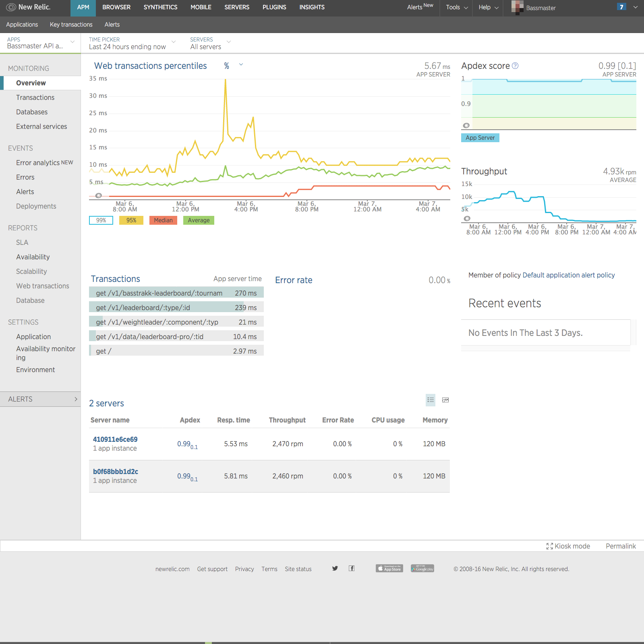Viewport: 644px width, 644px height.
Task: Click percent icon next to chart title
Action: click(227, 66)
